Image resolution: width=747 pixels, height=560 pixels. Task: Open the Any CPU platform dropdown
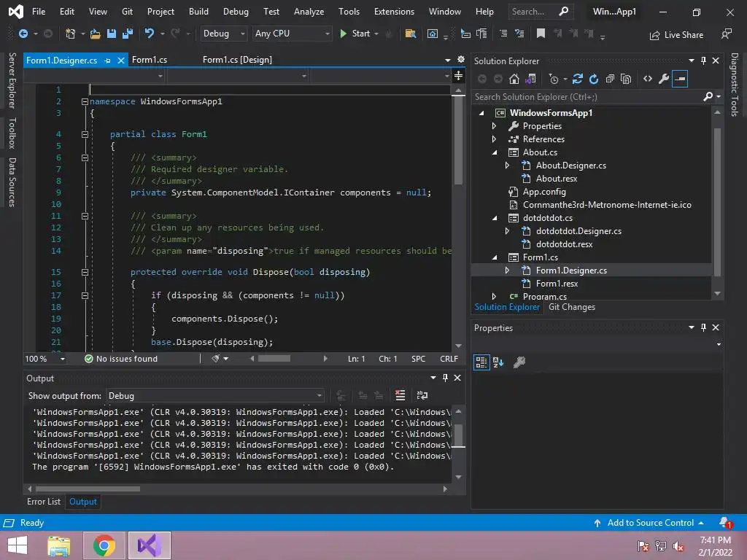point(292,34)
